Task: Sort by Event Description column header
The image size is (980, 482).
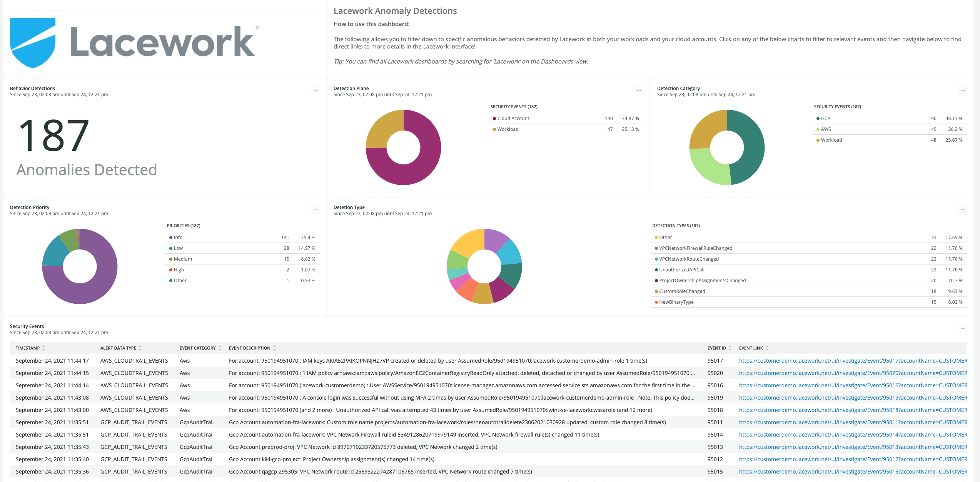Action: tap(249, 348)
